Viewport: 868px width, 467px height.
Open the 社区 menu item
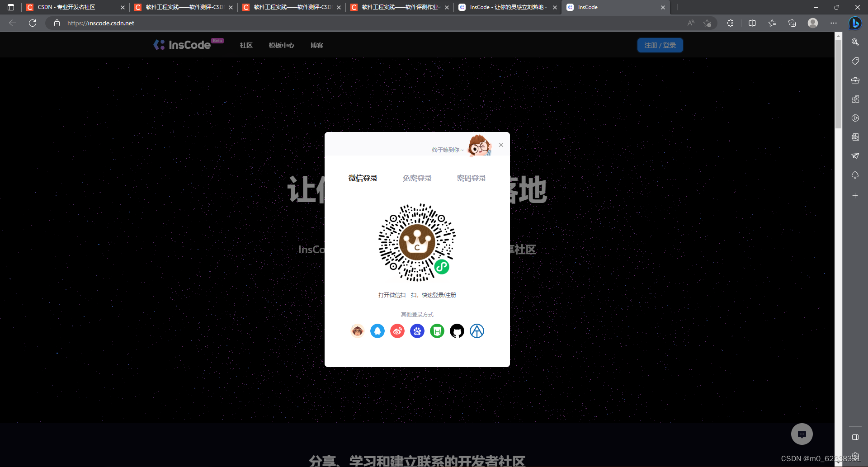point(246,45)
